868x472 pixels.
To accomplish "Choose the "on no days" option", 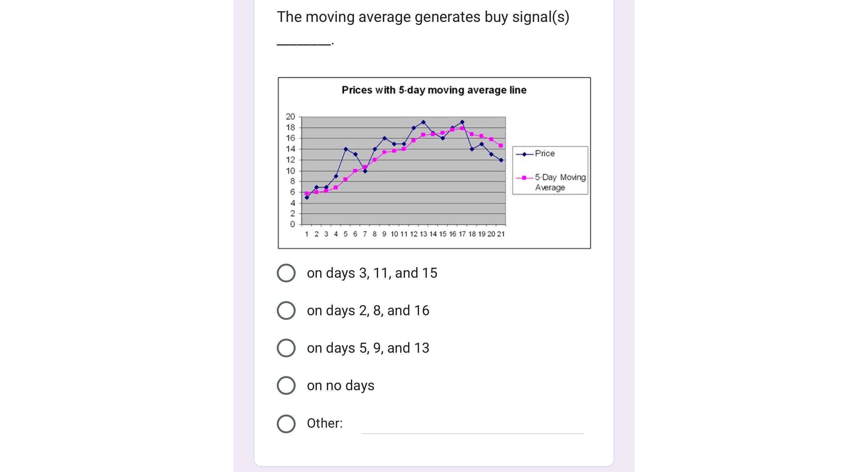I will [x=287, y=385].
